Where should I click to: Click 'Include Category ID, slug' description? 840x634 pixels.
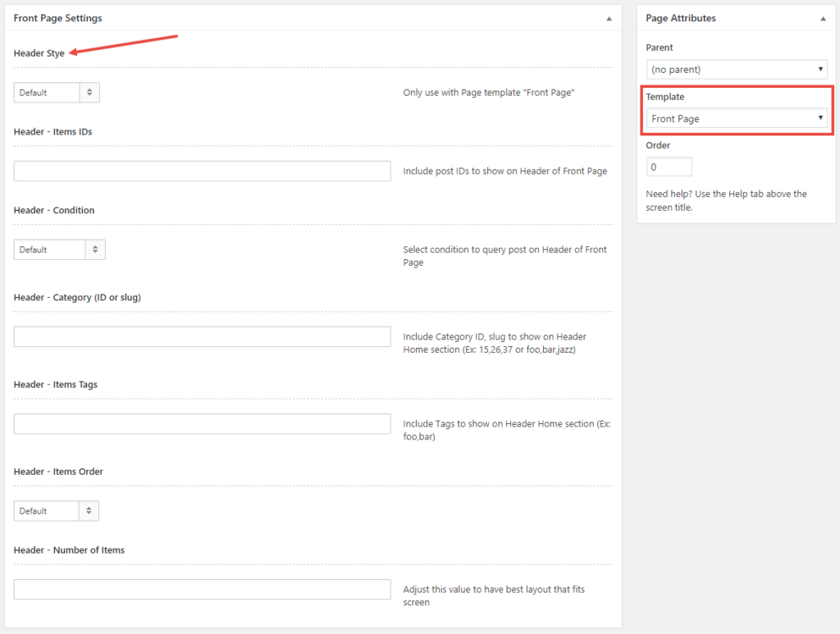(495, 343)
